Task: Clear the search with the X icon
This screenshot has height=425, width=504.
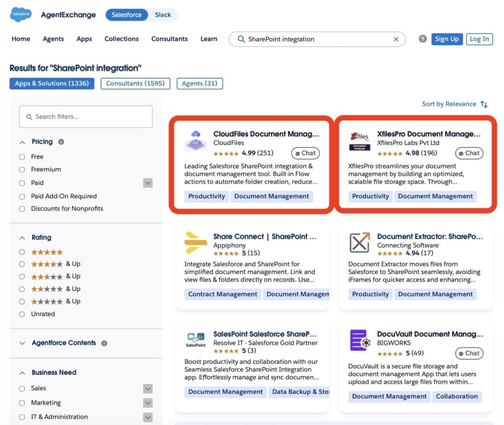Action: [x=396, y=39]
